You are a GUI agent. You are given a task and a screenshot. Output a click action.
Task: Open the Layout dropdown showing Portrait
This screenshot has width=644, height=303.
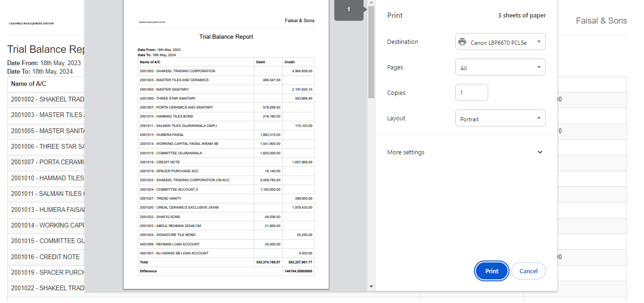[x=500, y=118]
